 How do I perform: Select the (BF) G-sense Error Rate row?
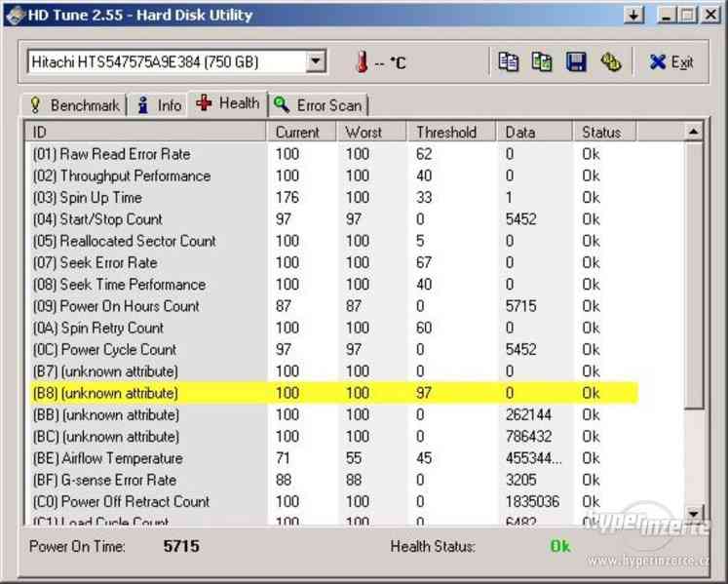pos(332,480)
